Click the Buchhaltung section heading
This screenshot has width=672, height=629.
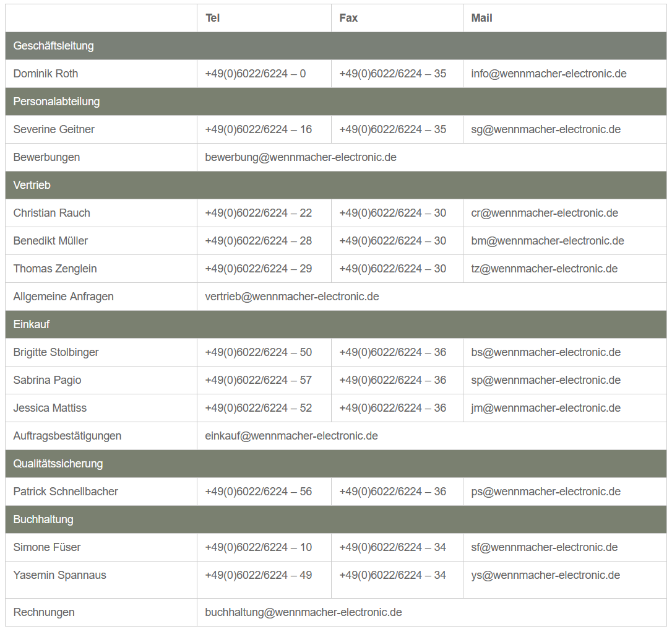[x=43, y=519]
